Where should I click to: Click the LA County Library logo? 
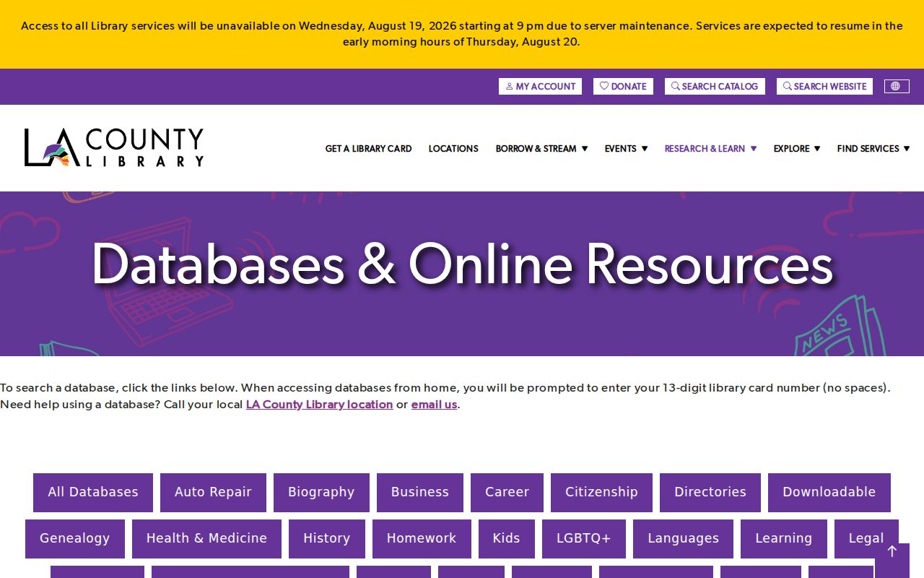[x=114, y=147]
